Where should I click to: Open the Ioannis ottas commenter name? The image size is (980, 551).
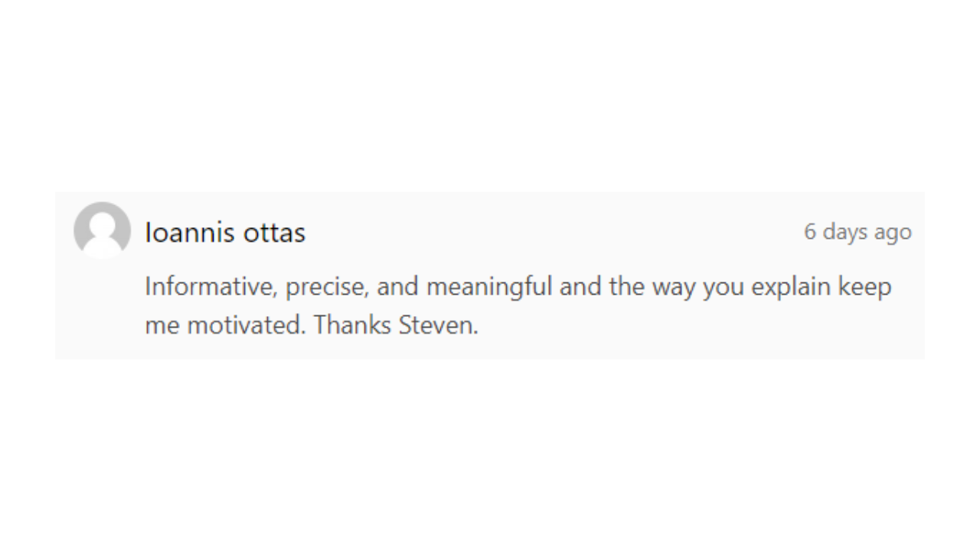pos(225,232)
